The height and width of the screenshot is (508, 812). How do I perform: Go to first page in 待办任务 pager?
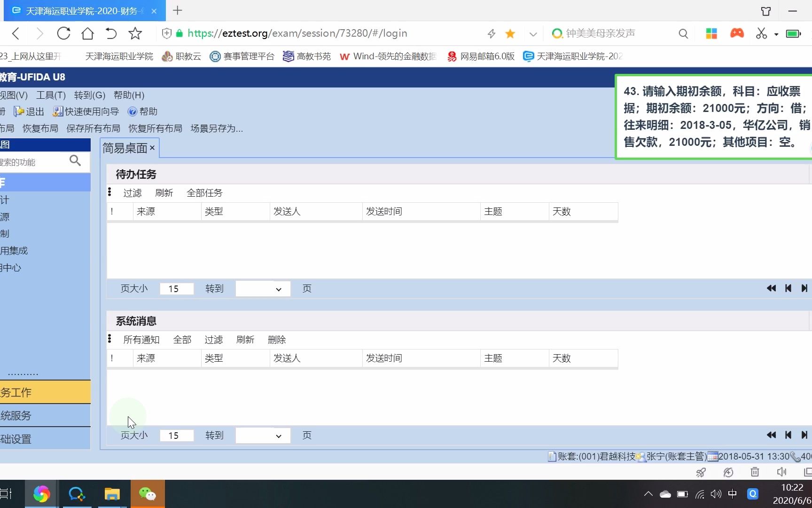tap(771, 288)
